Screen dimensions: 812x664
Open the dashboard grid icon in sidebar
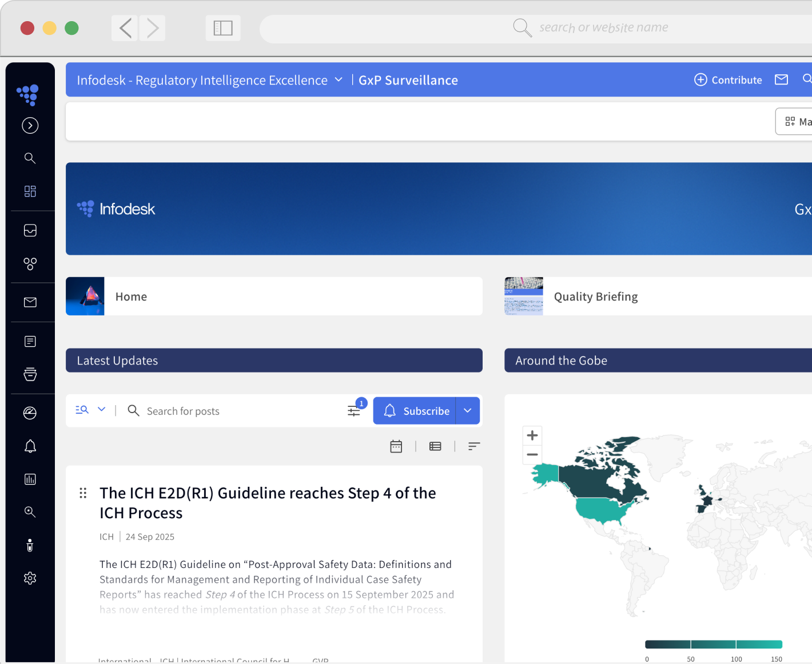tap(30, 191)
